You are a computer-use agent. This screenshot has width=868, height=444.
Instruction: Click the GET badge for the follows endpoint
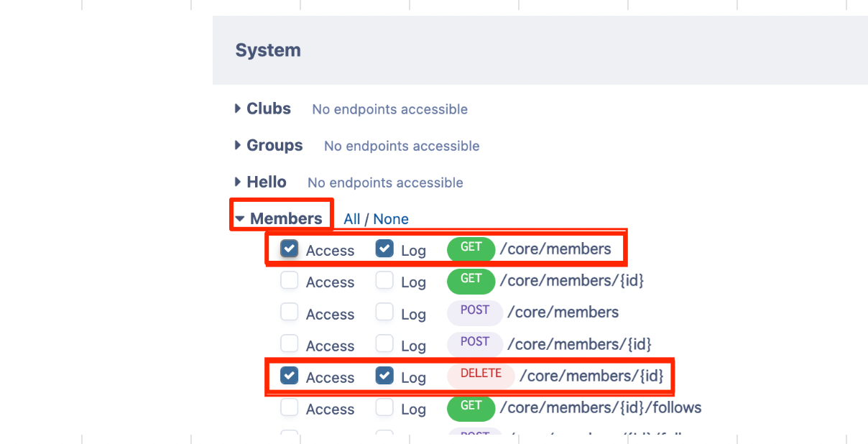(471, 407)
